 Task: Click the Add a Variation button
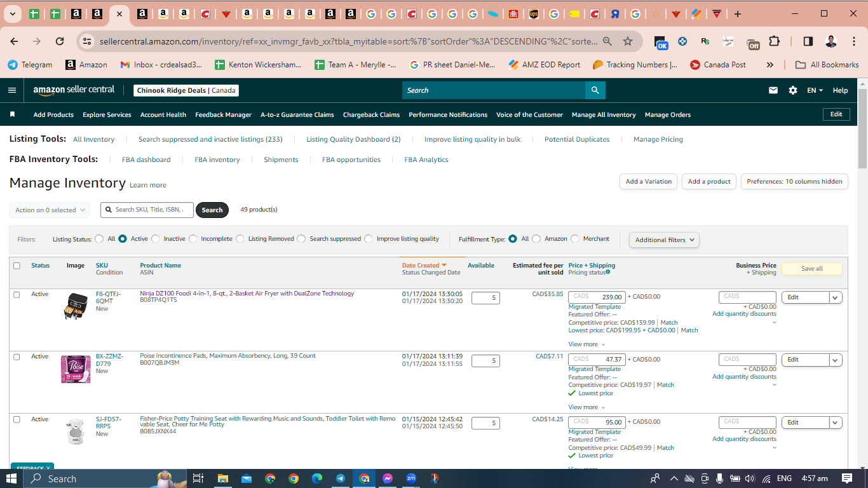coord(648,181)
